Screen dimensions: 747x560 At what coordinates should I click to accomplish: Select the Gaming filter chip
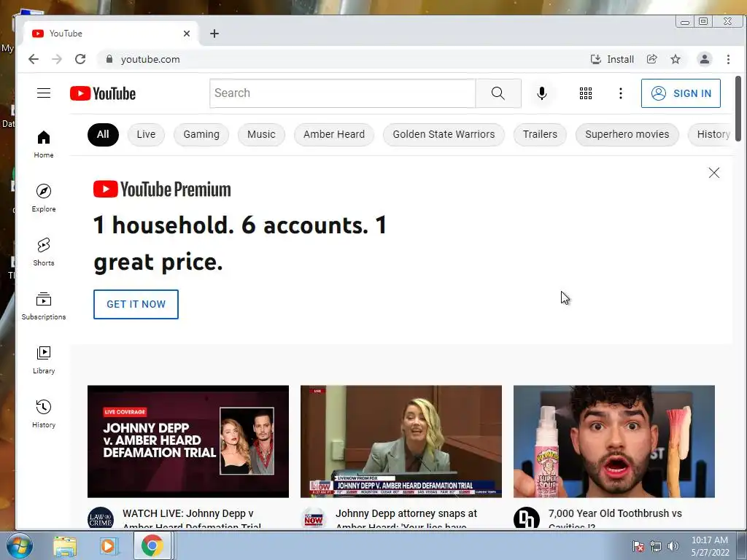(x=201, y=135)
